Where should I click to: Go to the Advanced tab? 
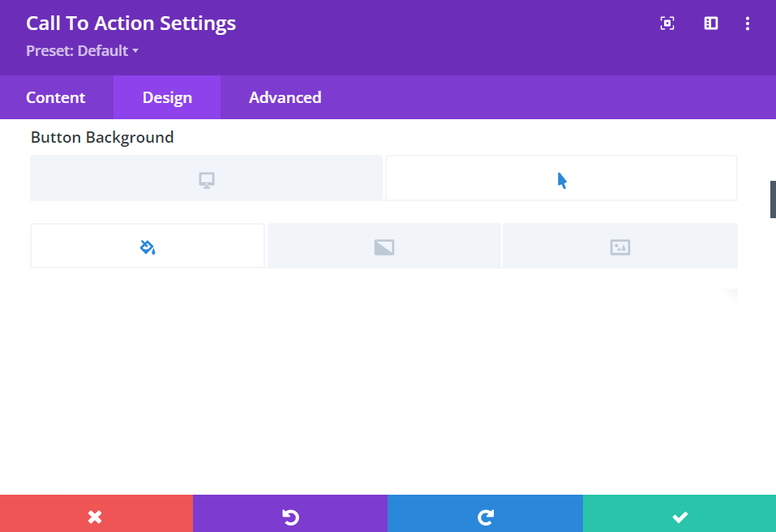[x=285, y=97]
